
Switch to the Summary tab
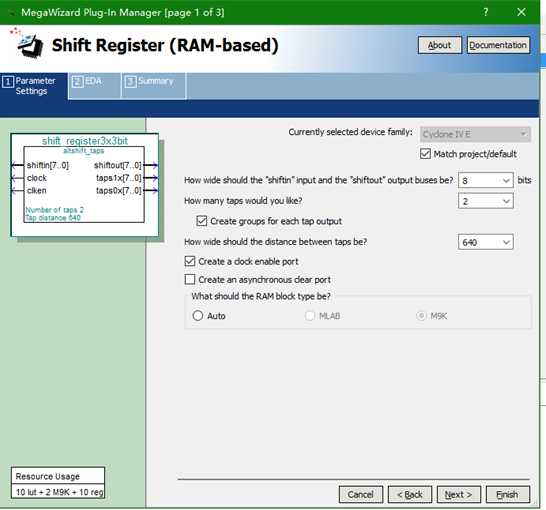(154, 85)
